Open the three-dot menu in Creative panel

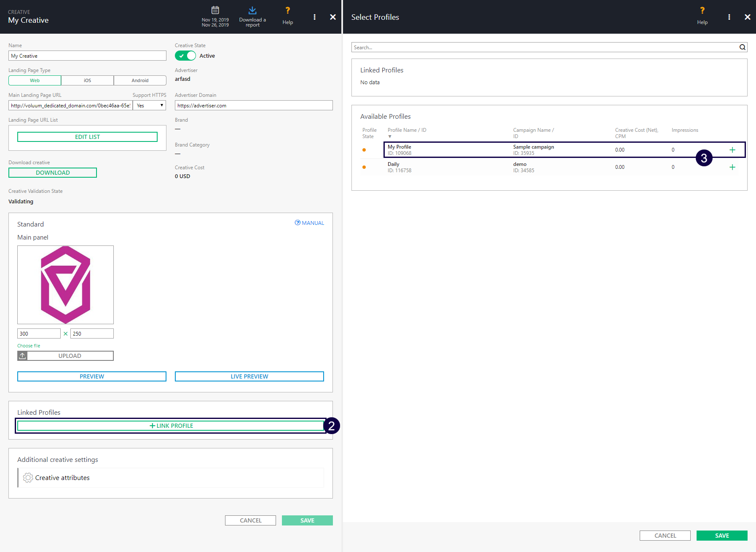point(314,17)
